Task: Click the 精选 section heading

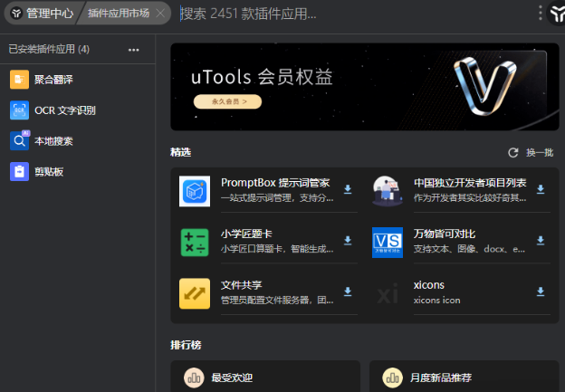Action: (x=180, y=152)
